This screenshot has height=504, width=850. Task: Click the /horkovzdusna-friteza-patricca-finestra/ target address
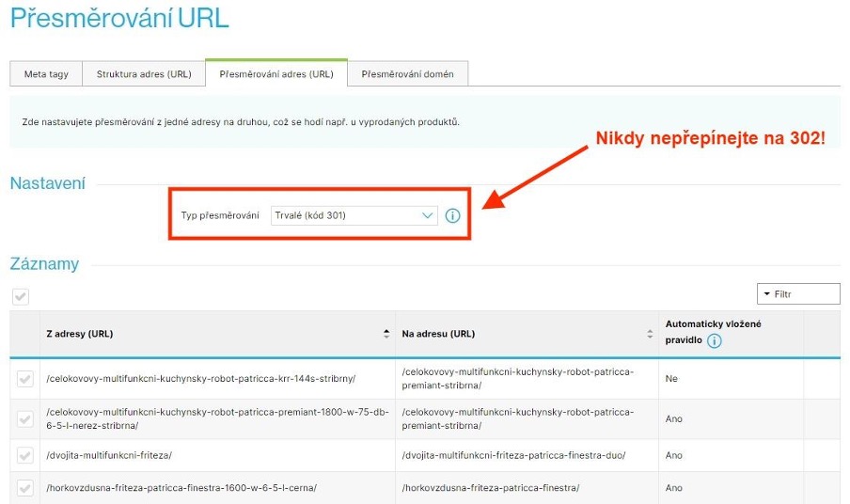tap(490, 487)
